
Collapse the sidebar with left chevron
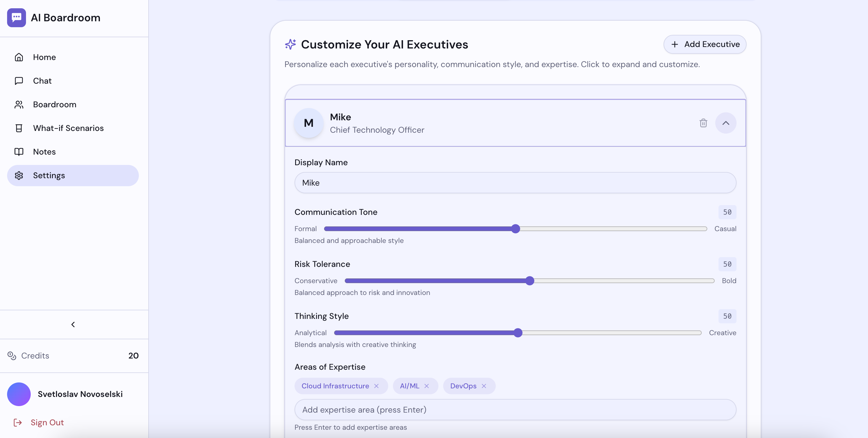[x=73, y=325]
